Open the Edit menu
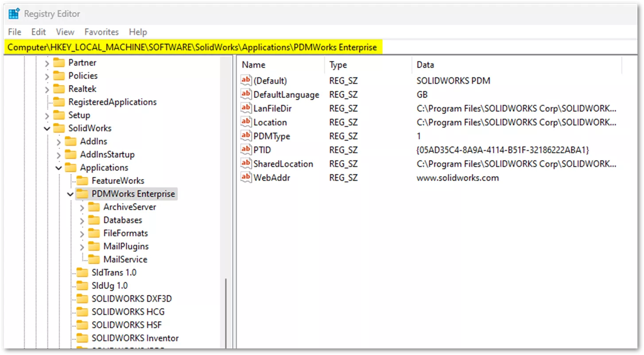 click(x=39, y=32)
